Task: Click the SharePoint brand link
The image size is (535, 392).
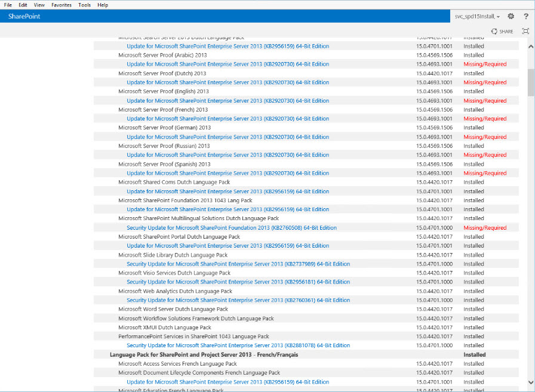Action: (x=24, y=16)
